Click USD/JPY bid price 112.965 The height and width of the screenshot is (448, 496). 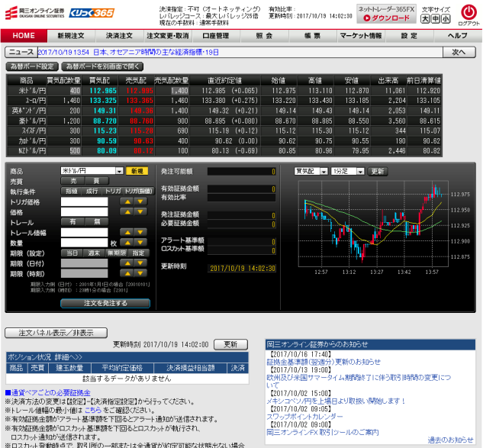[x=103, y=91]
